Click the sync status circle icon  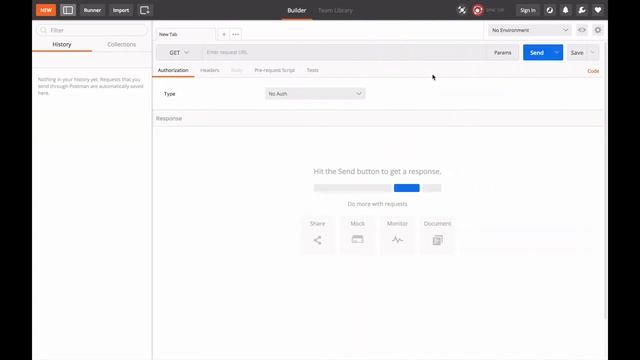coord(478,10)
